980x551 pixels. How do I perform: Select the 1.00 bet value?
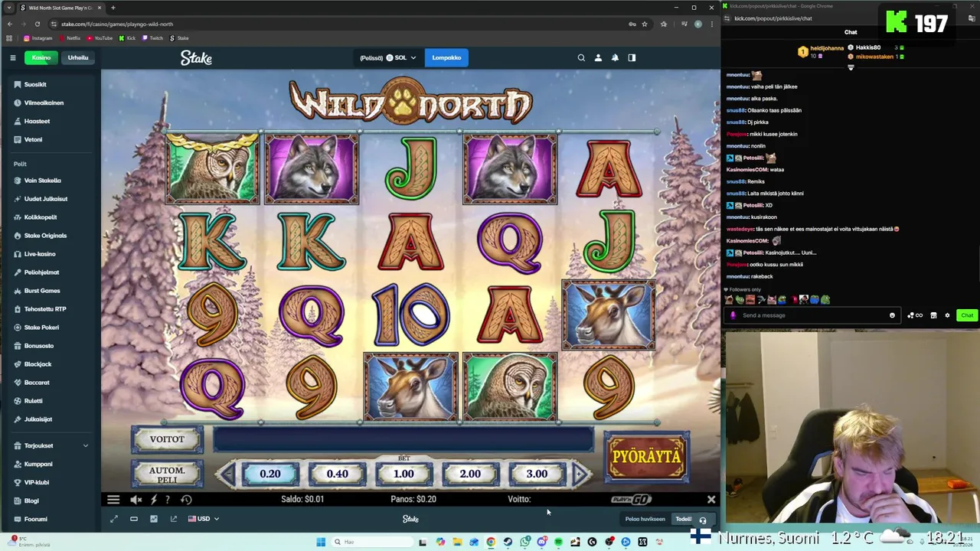click(403, 474)
